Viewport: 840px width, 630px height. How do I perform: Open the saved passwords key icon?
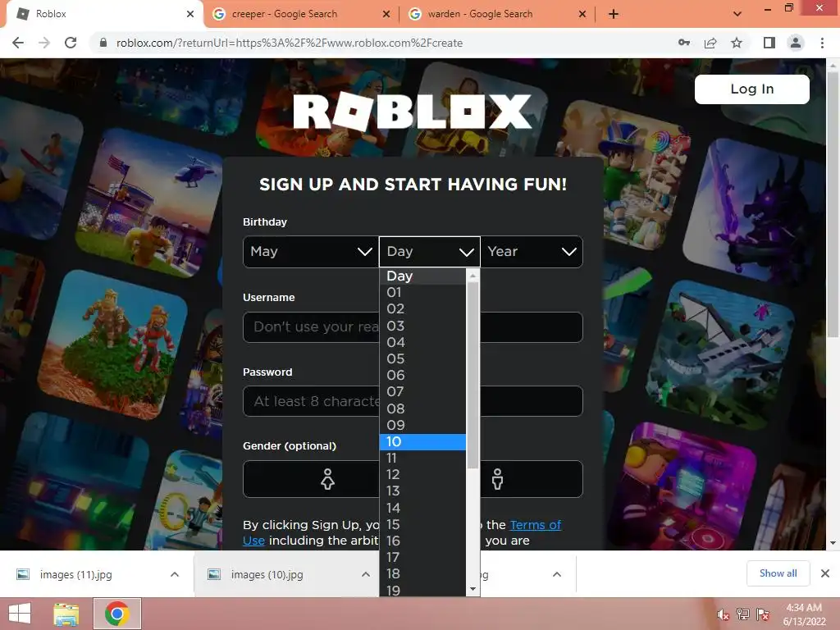684,43
